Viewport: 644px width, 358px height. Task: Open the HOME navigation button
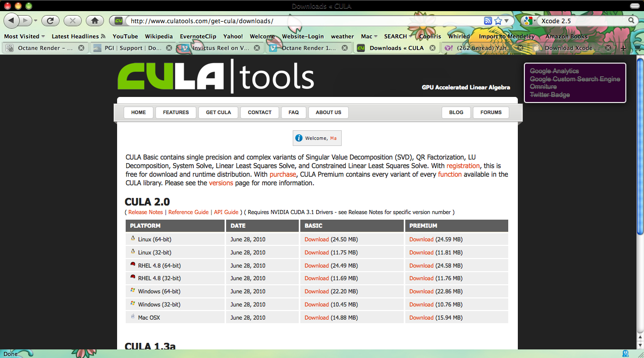pyautogui.click(x=138, y=113)
